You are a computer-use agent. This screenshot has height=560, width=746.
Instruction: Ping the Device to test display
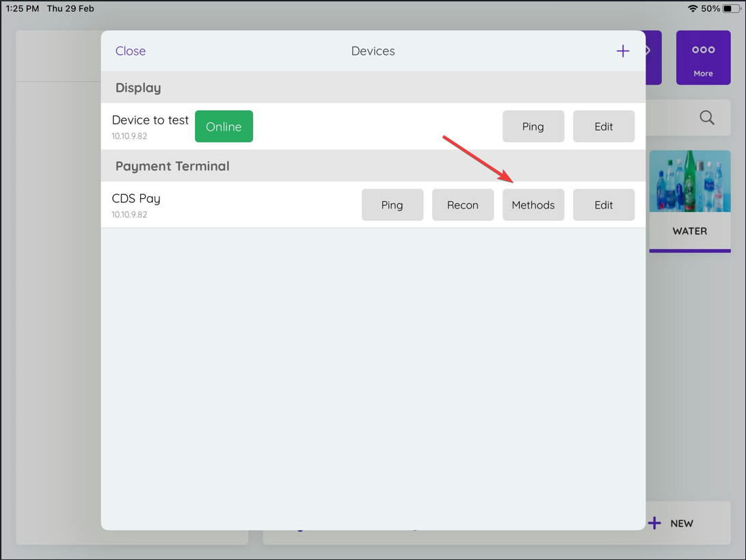533,126
